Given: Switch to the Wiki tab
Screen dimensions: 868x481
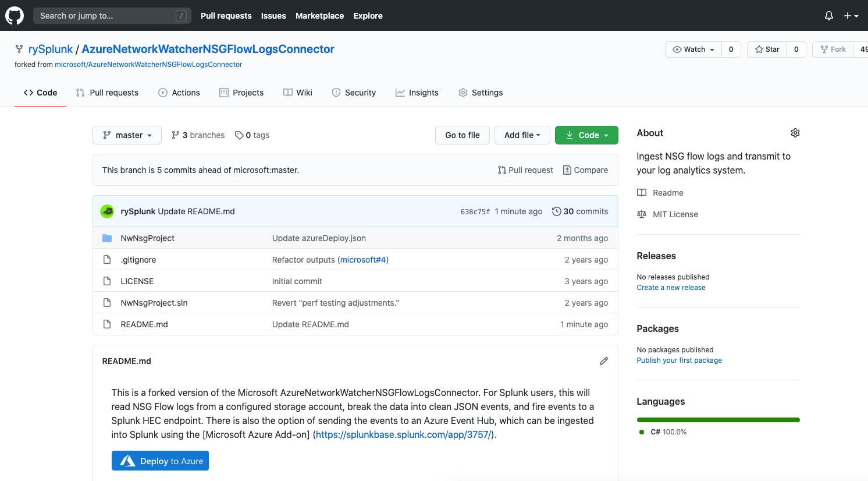Looking at the screenshot, I should coord(298,93).
